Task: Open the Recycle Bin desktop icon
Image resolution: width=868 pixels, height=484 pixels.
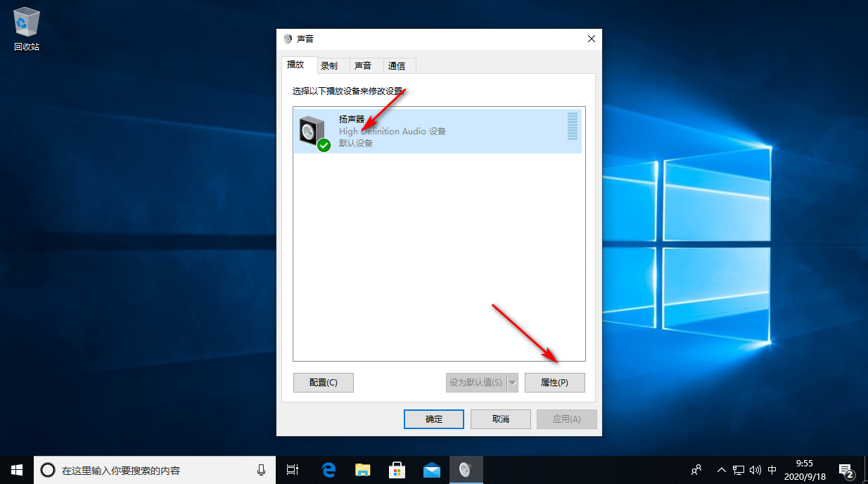Action: click(x=27, y=30)
